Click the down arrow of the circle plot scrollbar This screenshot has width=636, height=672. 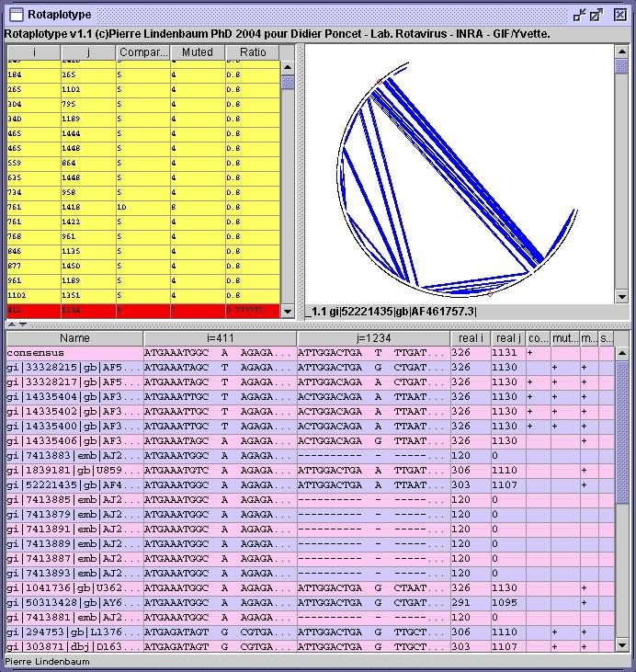pyautogui.click(x=622, y=296)
